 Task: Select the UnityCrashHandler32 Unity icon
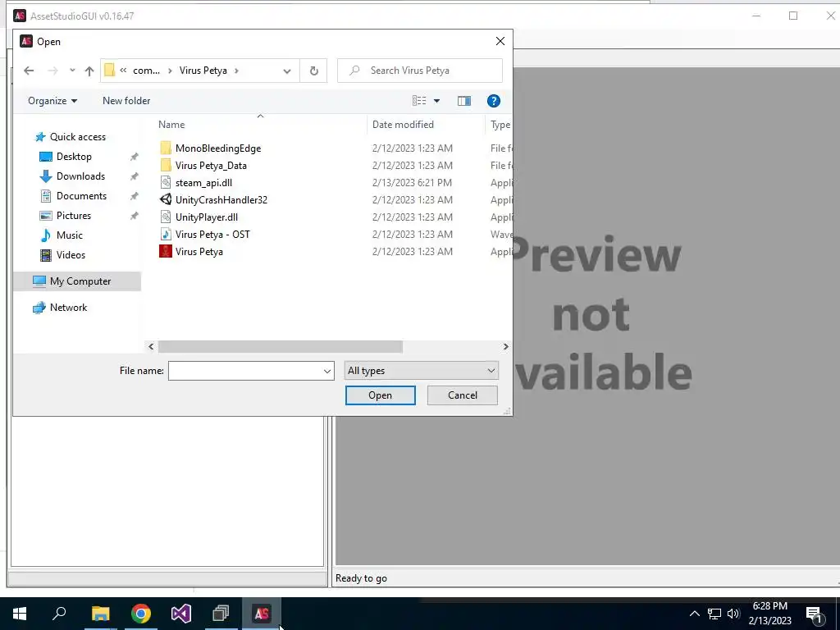point(166,199)
